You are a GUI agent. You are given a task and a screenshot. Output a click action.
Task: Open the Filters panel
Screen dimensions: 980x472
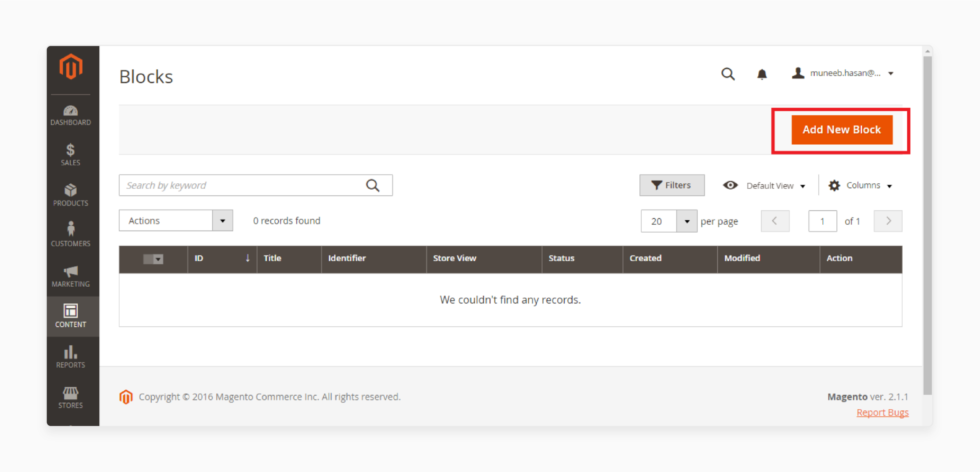pos(672,185)
